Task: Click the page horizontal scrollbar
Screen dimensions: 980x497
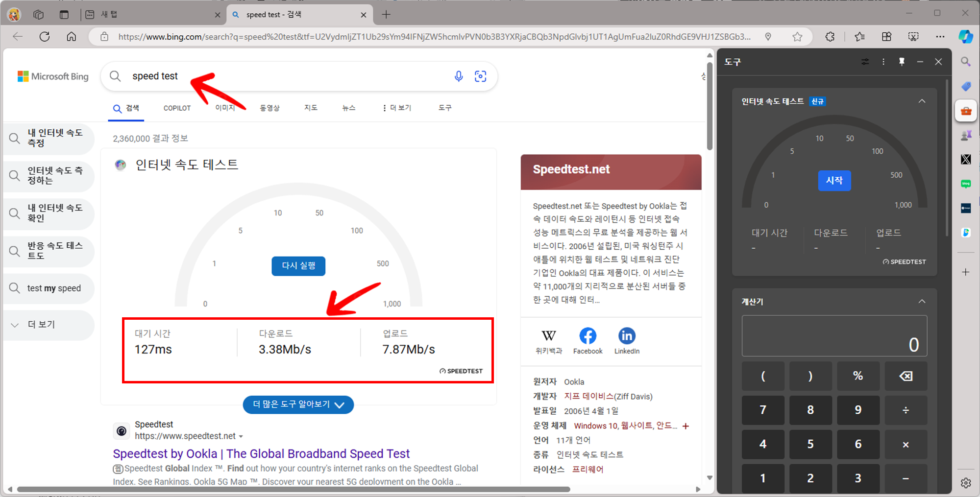Action: pyautogui.click(x=294, y=489)
